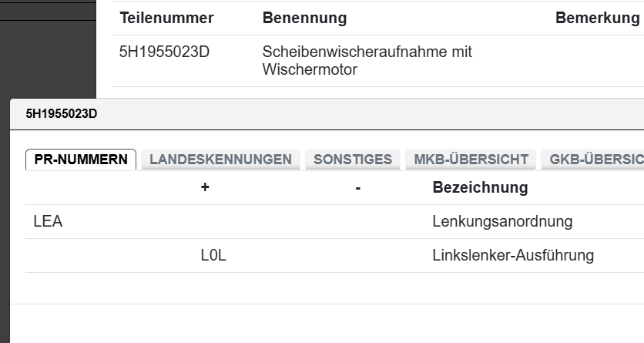
Task: Click the minus column header
Action: tap(358, 187)
